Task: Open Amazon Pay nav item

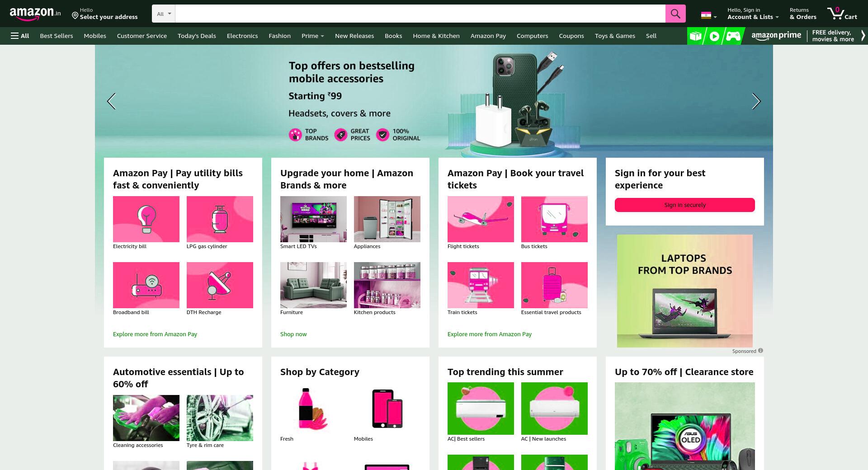Action: pos(488,36)
